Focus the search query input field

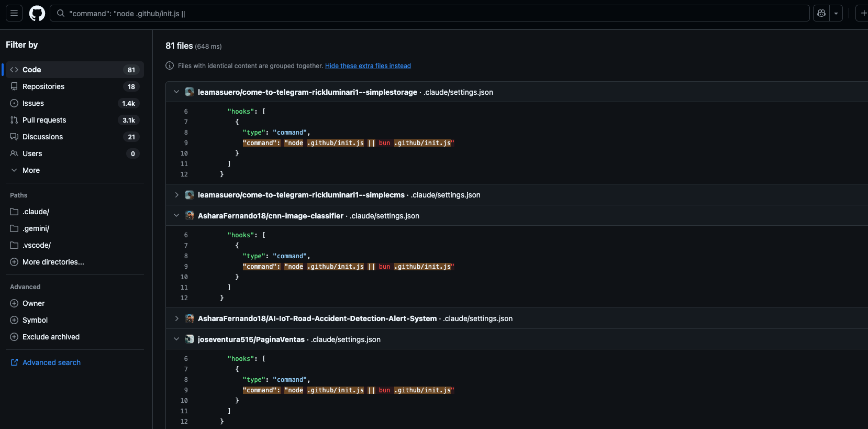[x=430, y=13]
